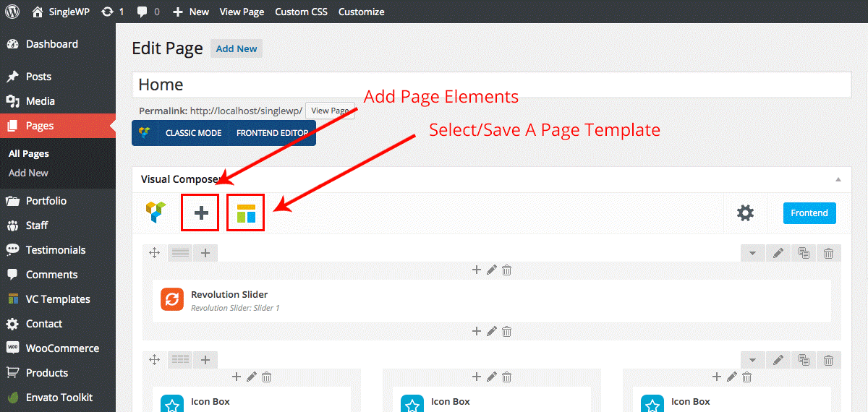The height and width of the screenshot is (412, 868).
Task: Open Custom CSS from admin bar
Action: coord(301,12)
